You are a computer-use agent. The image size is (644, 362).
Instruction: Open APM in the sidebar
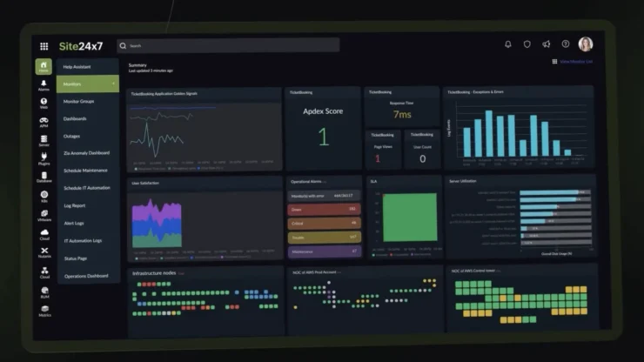pos(44,122)
